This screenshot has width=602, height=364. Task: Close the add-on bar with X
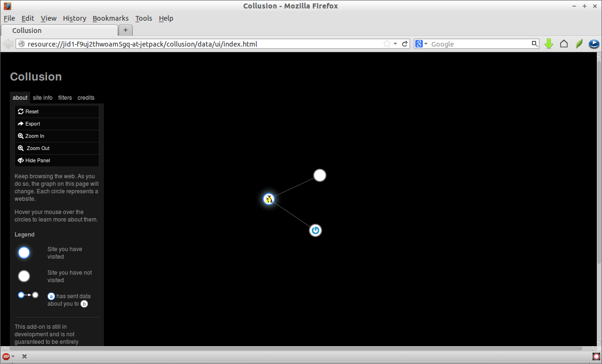[x=24, y=356]
